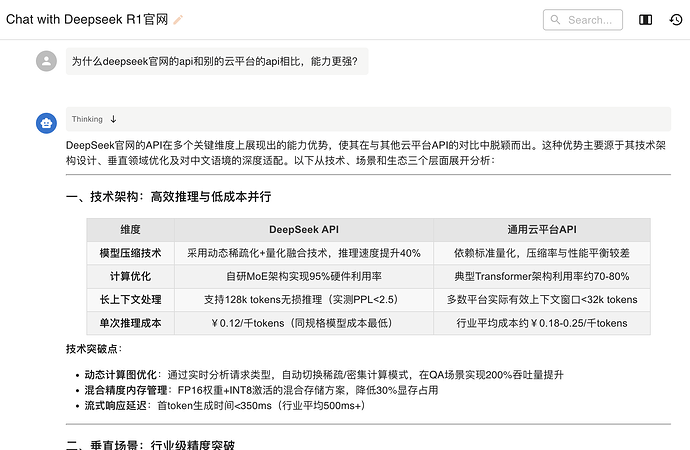The image size is (690, 450).
Task: Click the blue bot avatar
Action: pyautogui.click(x=46, y=123)
